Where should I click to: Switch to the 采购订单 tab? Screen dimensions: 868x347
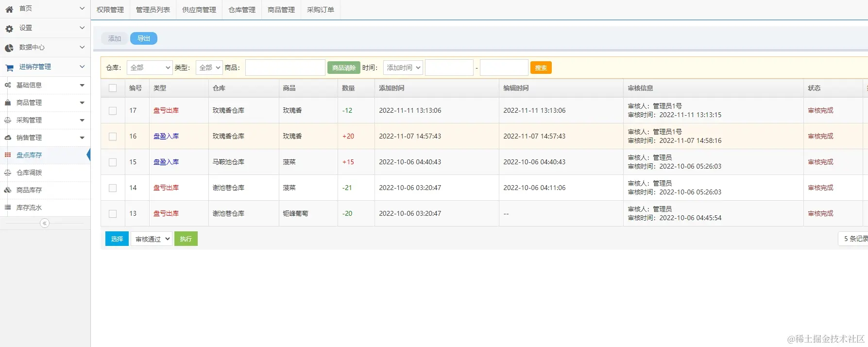321,10
